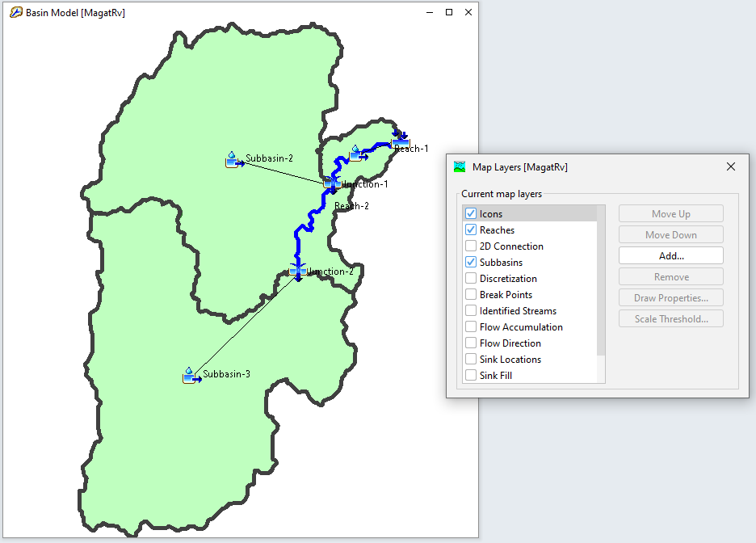
Task: Maximize the Basin Model window
Action: pyautogui.click(x=449, y=13)
